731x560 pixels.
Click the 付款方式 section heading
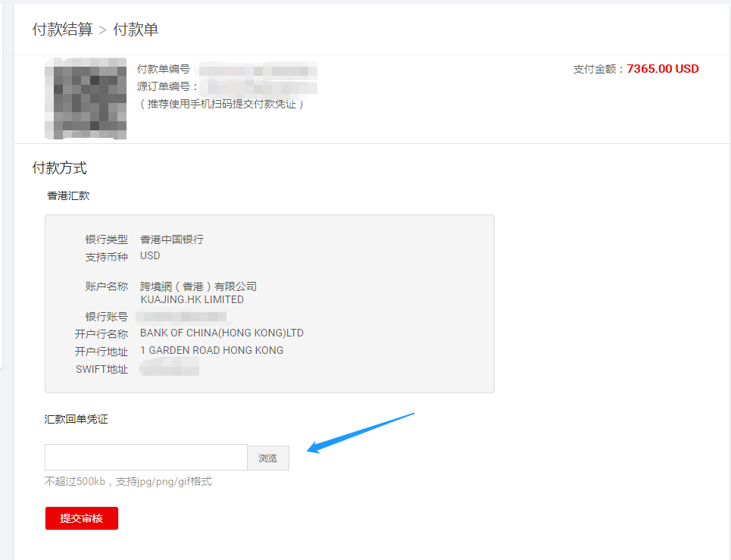point(59,168)
